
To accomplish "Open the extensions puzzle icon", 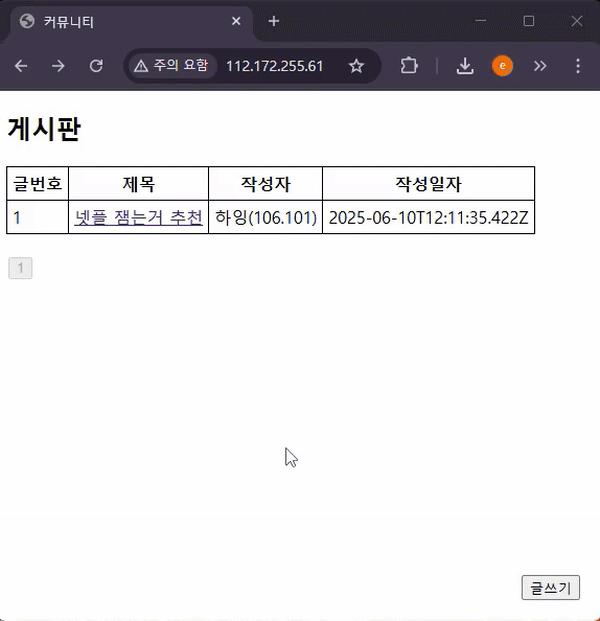I will point(409,66).
